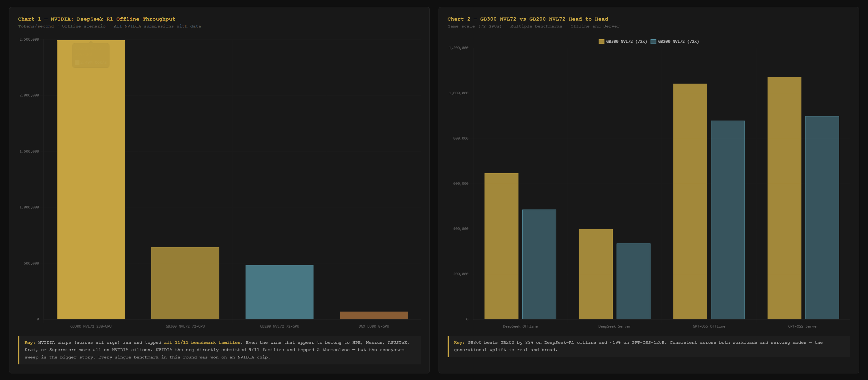Image resolution: width=868 pixels, height=380 pixels.
Task: Toggle the GB300 NVL72 (72x) legend entry
Action: coord(626,42)
